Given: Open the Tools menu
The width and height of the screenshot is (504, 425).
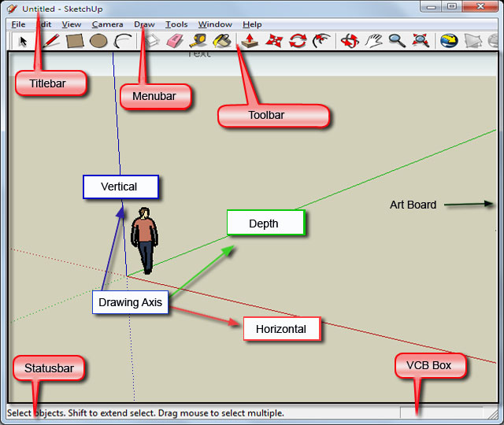Looking at the screenshot, I should pyautogui.click(x=176, y=24).
